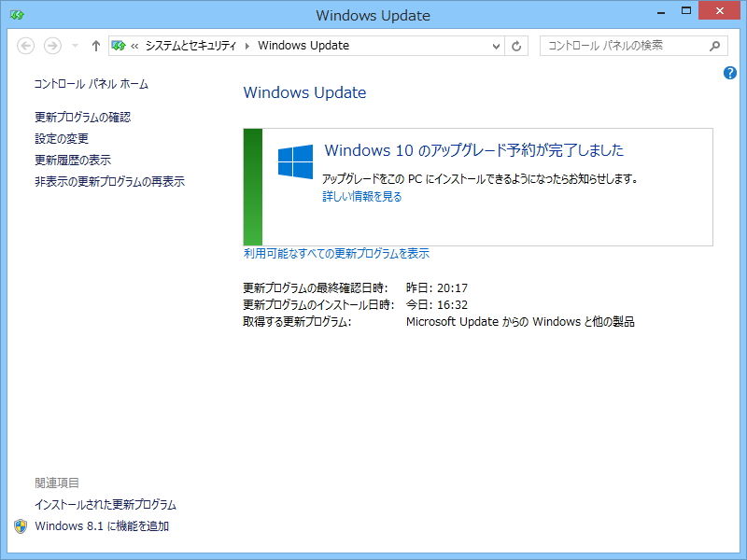Open 利用可能なすべての更新プログラムを表示
Screen dimensions: 747x560
[336, 253]
